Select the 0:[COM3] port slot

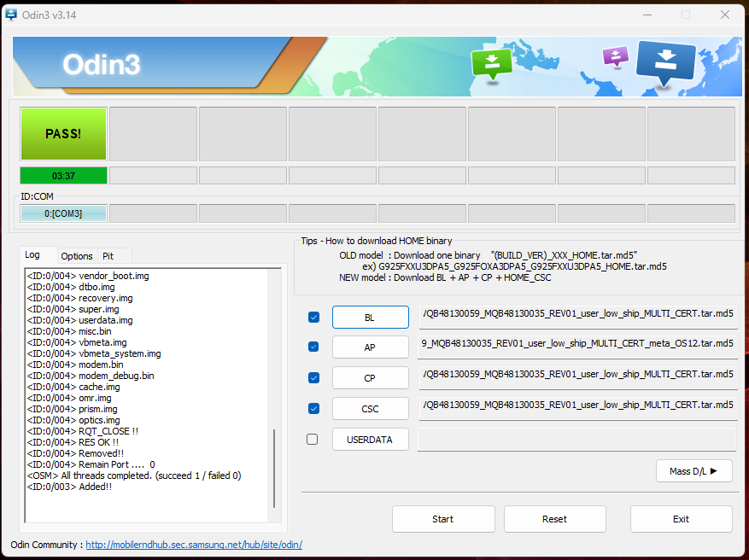coord(63,213)
